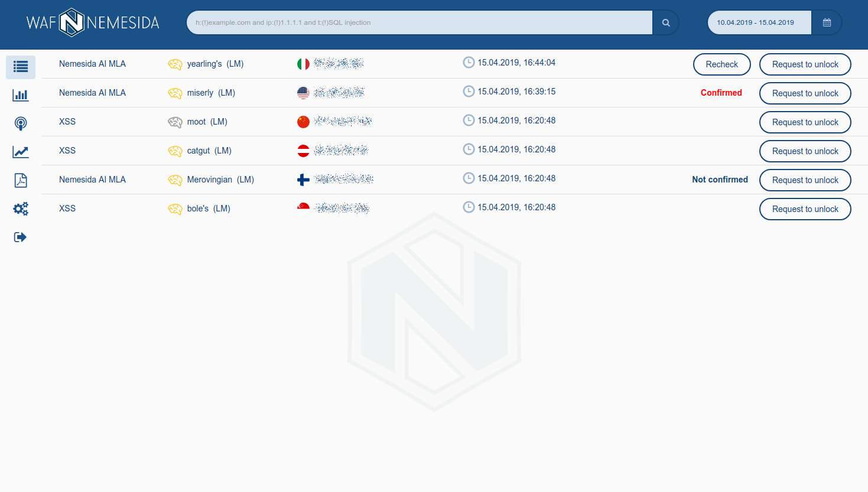Click the gray brain icon beside moot
This screenshot has width=868, height=492.
[175, 122]
